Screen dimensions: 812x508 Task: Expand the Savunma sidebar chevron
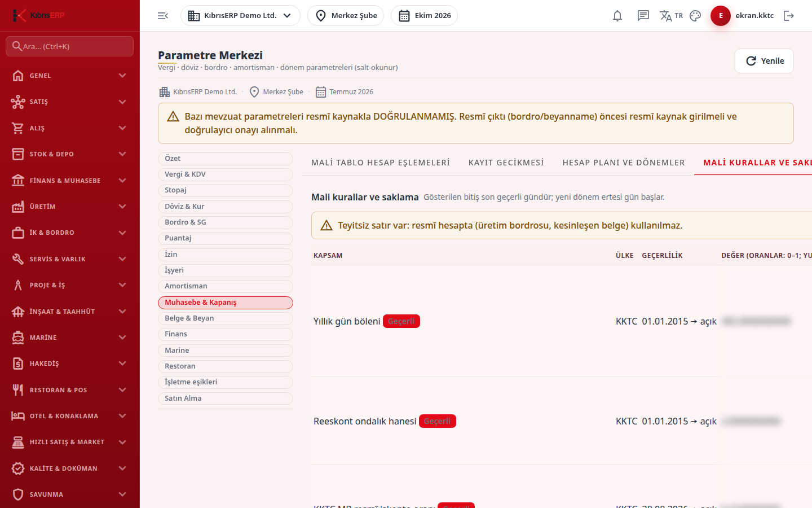coord(122,494)
